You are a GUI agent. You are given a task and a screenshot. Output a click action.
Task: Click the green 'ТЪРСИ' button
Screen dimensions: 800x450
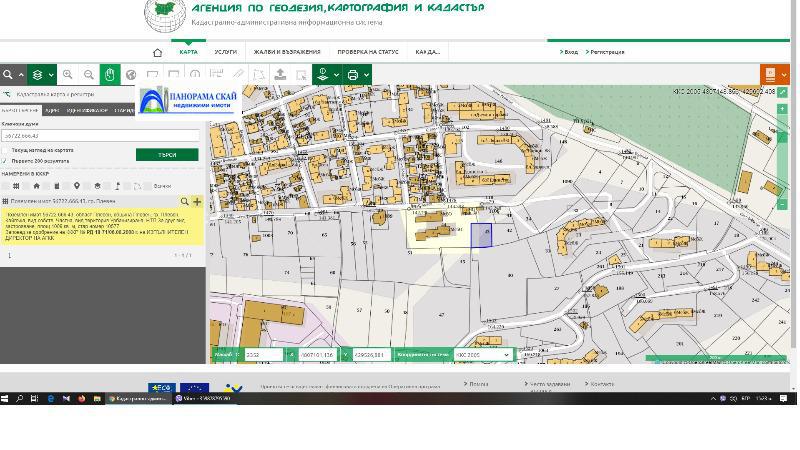(167, 155)
